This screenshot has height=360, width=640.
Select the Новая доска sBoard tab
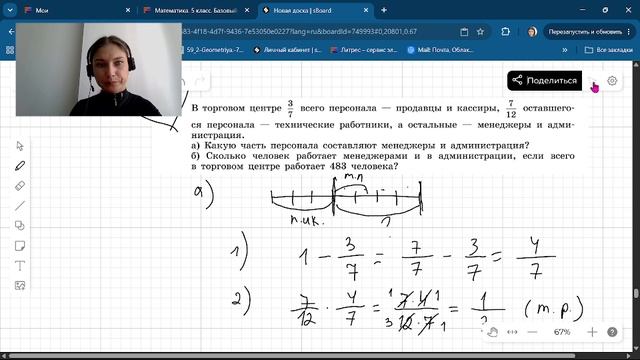[315, 10]
